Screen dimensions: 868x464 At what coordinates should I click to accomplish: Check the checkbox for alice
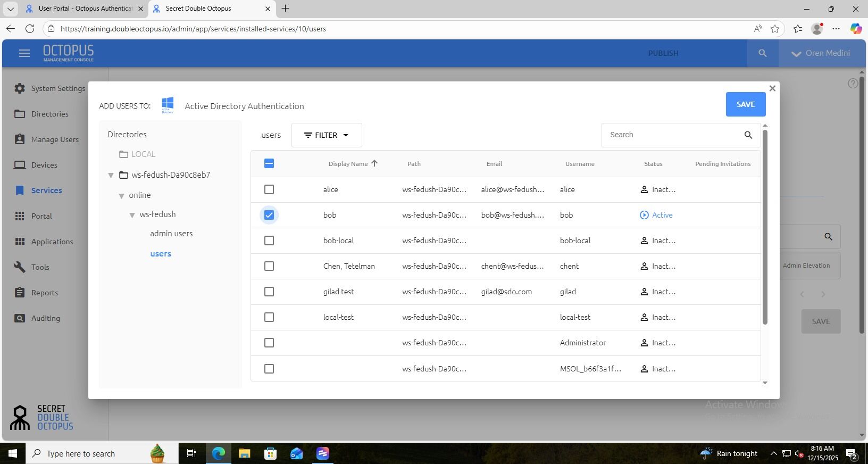point(269,189)
